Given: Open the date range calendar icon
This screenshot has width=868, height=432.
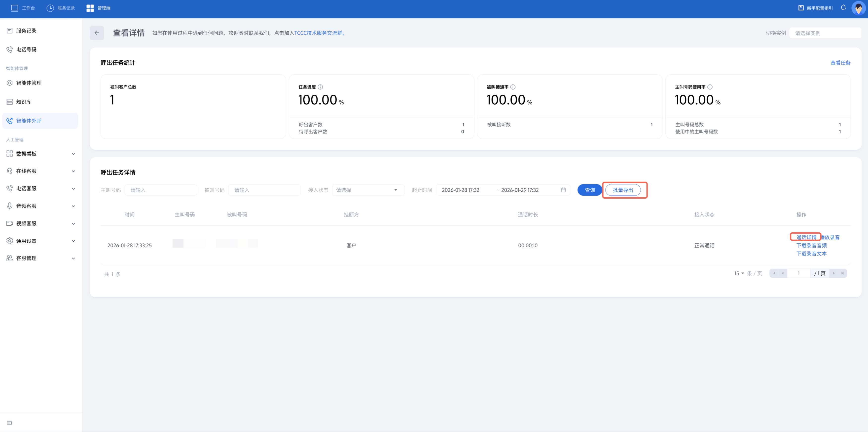Looking at the screenshot, I should [563, 190].
